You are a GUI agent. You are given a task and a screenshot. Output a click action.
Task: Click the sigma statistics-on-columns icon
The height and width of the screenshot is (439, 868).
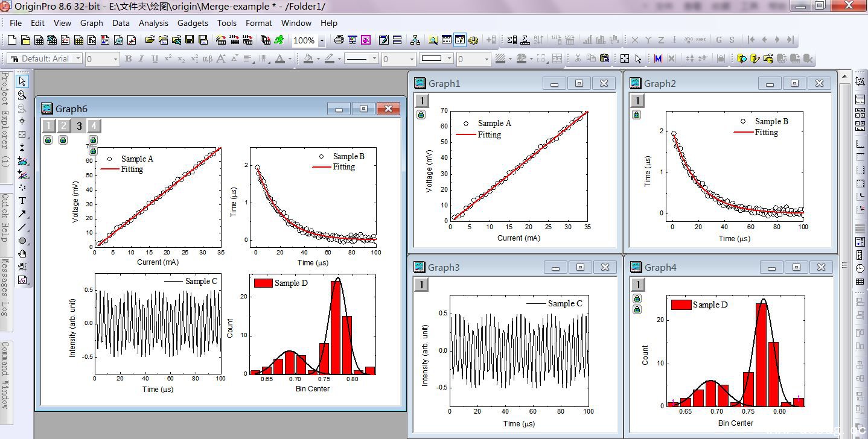tap(512, 40)
